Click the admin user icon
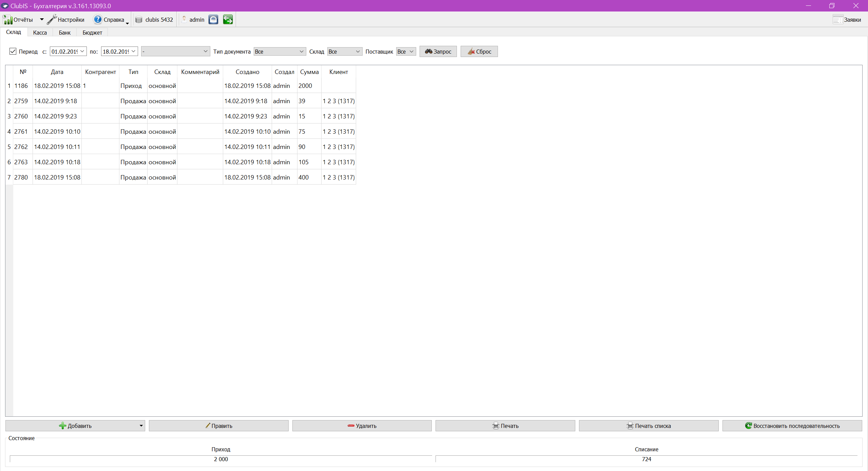 tap(184, 19)
